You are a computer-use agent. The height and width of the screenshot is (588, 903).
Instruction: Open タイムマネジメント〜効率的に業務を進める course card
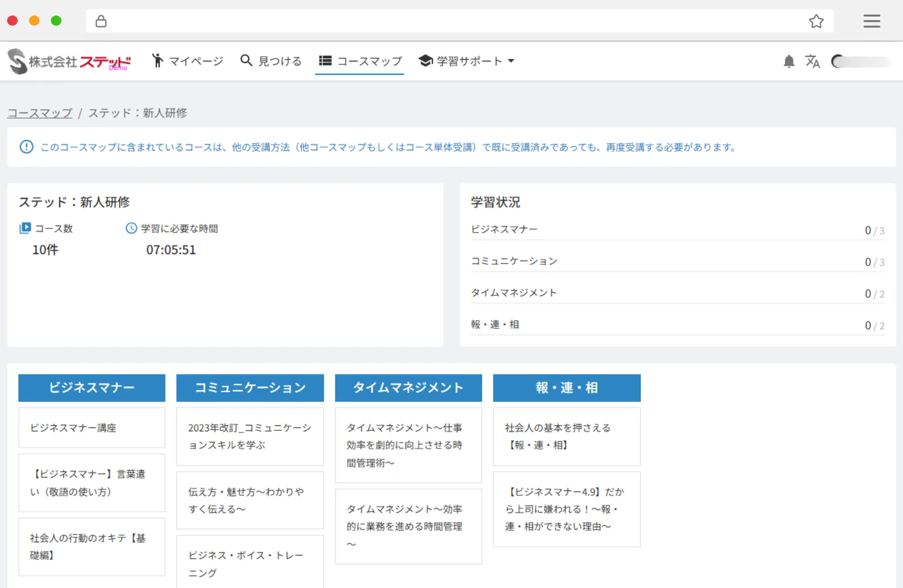[x=408, y=526]
